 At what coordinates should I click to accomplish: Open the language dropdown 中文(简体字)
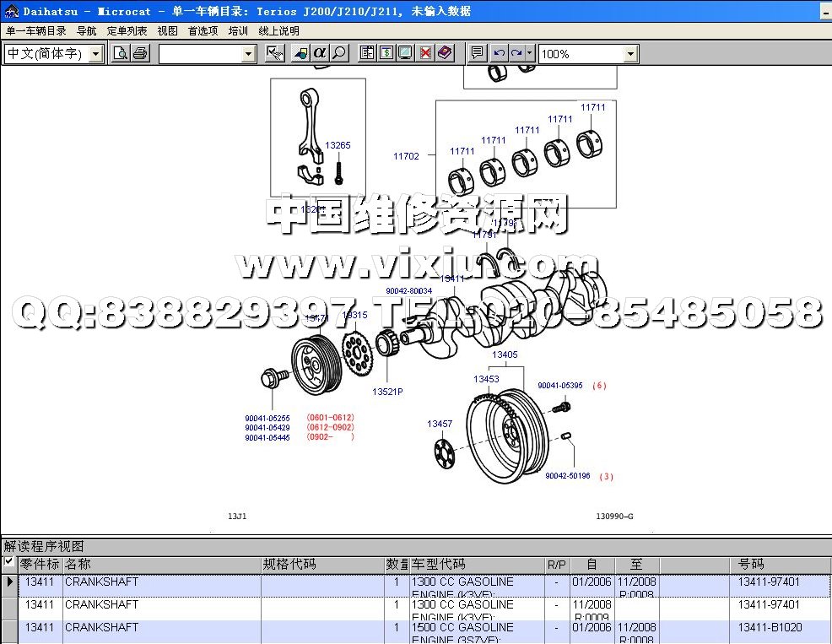pyautogui.click(x=95, y=54)
